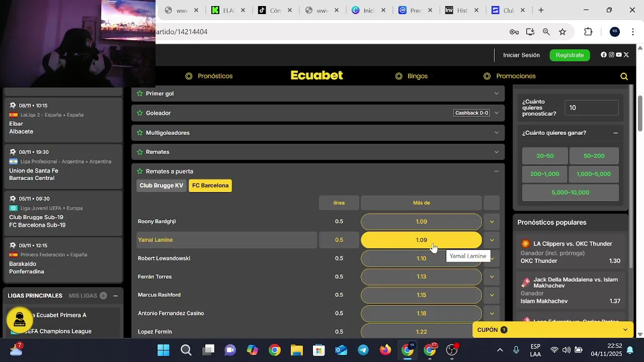This screenshot has width=644, height=362.
Task: Open Ecuabet's YouTube channel icon
Action: [619, 55]
